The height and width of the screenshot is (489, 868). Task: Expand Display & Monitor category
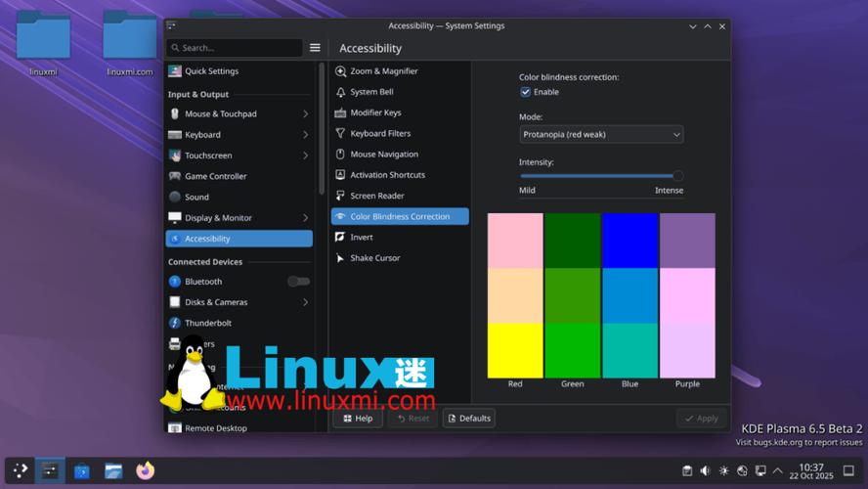coord(305,218)
